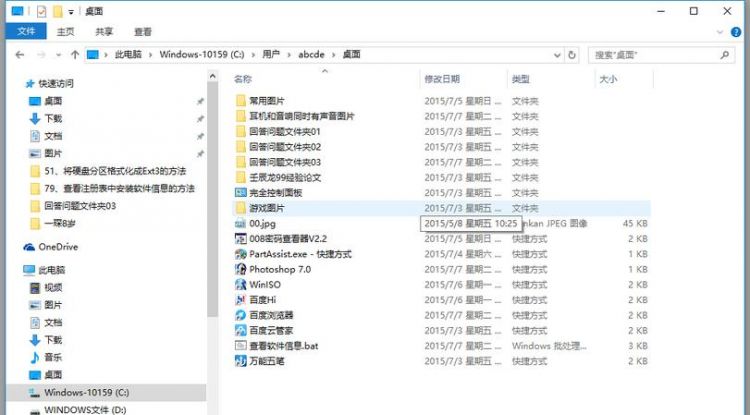Select Windows-10159 (C:) drive in sidebar
The image size is (750, 415).
tap(85, 392)
